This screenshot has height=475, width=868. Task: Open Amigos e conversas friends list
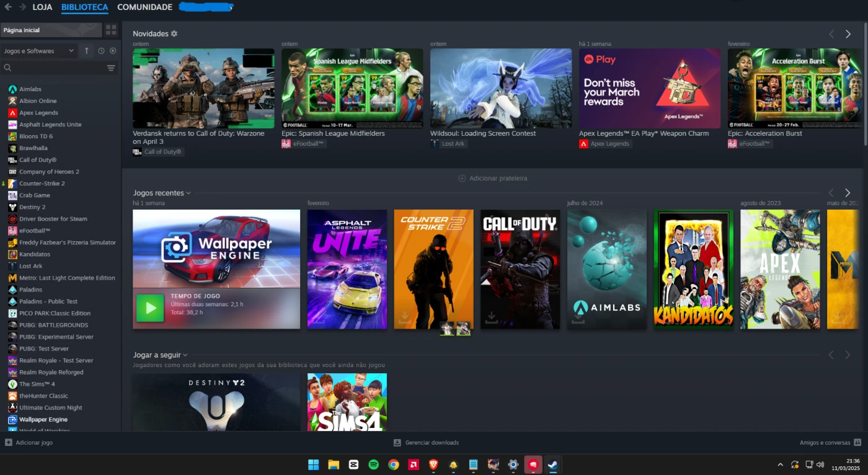(830, 443)
